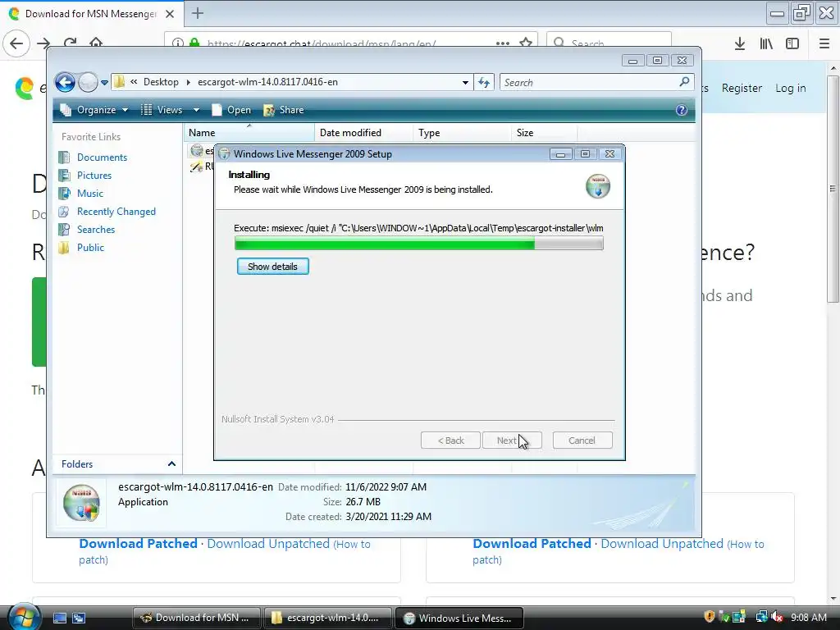Screen dimensions: 840x630
Task: Click Show details in the installer
Action: (x=272, y=267)
